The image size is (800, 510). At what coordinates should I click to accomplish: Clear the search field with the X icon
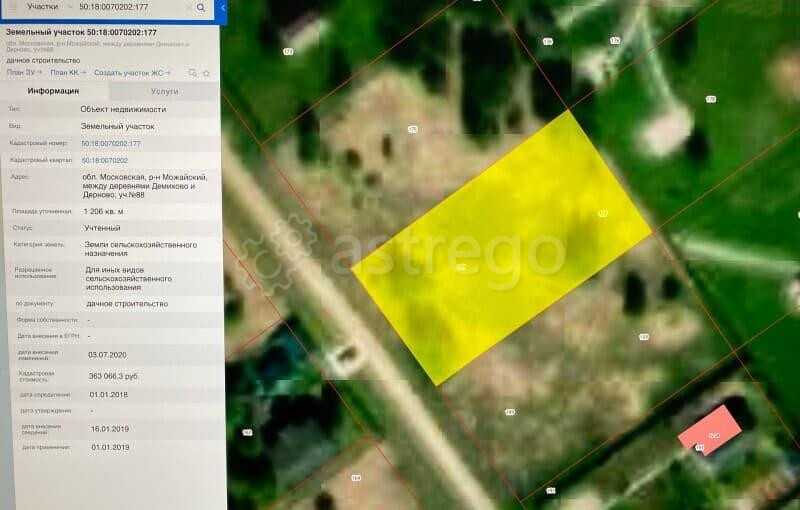click(x=188, y=8)
